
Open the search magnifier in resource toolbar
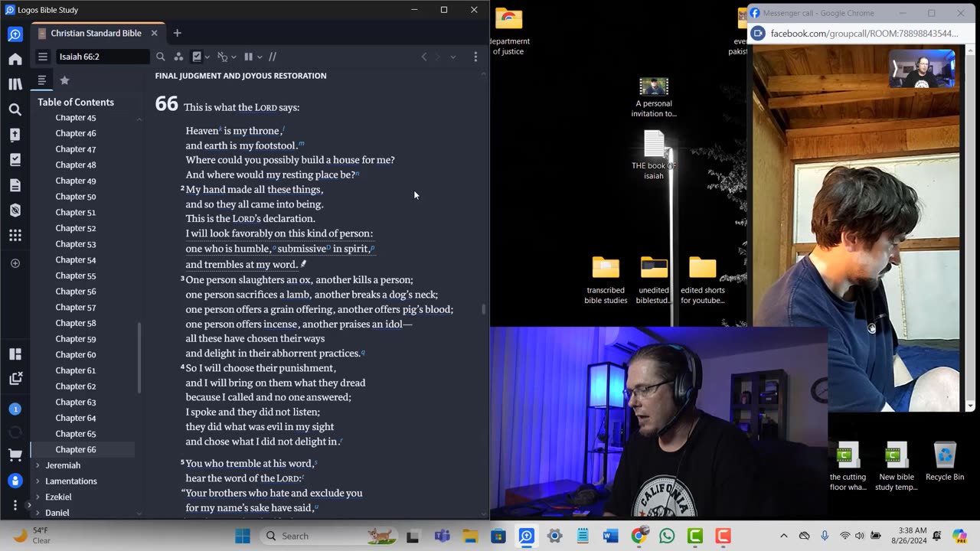[x=160, y=57]
